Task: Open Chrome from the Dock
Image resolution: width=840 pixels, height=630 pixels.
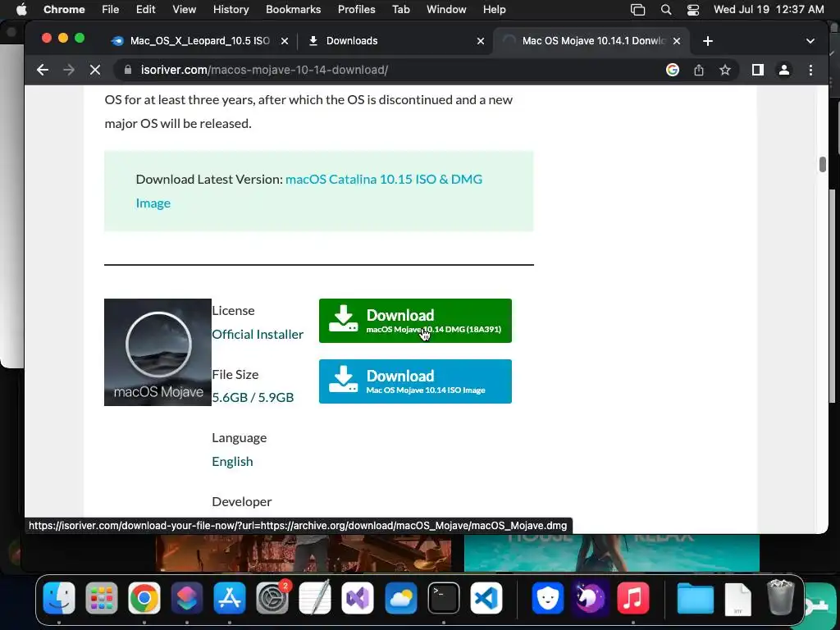Action: click(144, 598)
